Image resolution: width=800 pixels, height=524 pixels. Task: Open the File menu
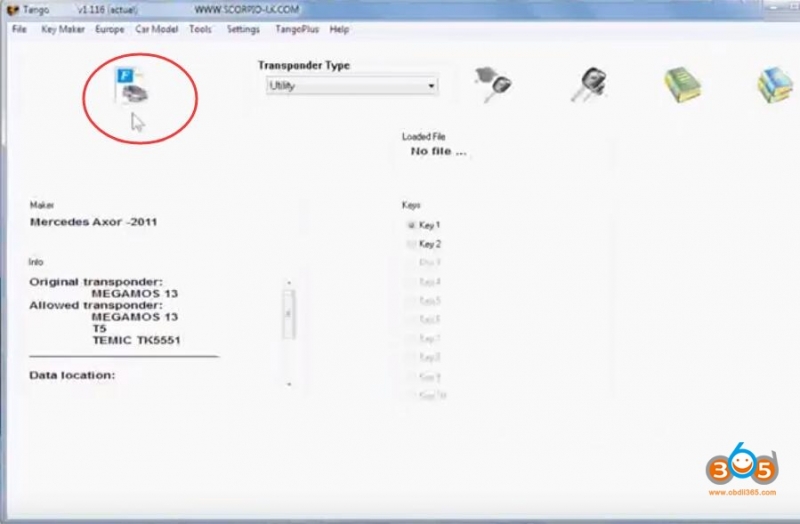[x=19, y=29]
